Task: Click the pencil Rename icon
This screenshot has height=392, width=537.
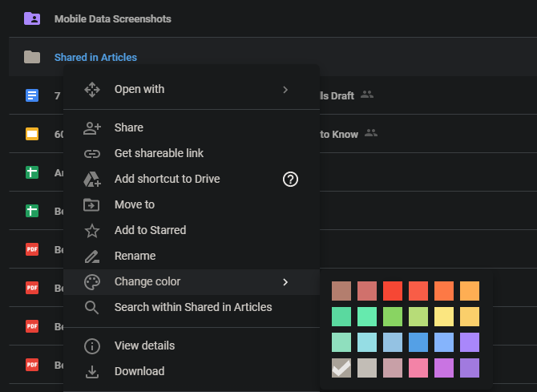Action: point(92,257)
